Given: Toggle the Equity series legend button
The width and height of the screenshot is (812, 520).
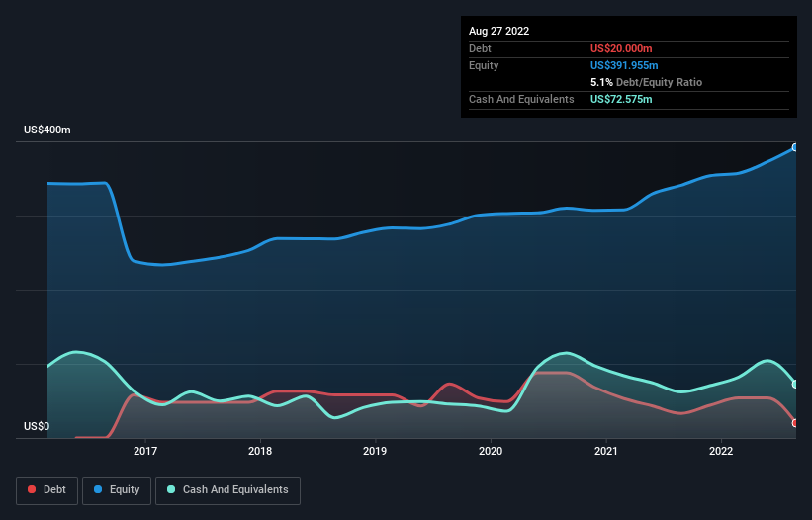Looking at the screenshot, I should (x=117, y=490).
